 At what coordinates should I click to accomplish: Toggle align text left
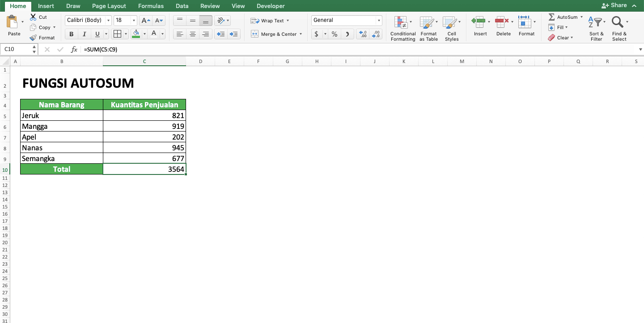(179, 34)
